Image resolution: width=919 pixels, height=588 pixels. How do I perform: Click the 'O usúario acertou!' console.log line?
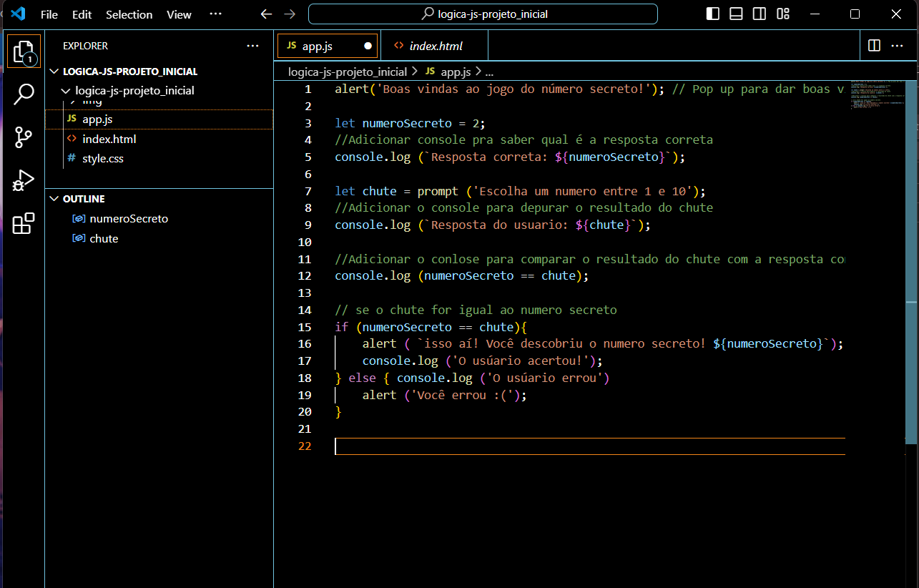483,361
